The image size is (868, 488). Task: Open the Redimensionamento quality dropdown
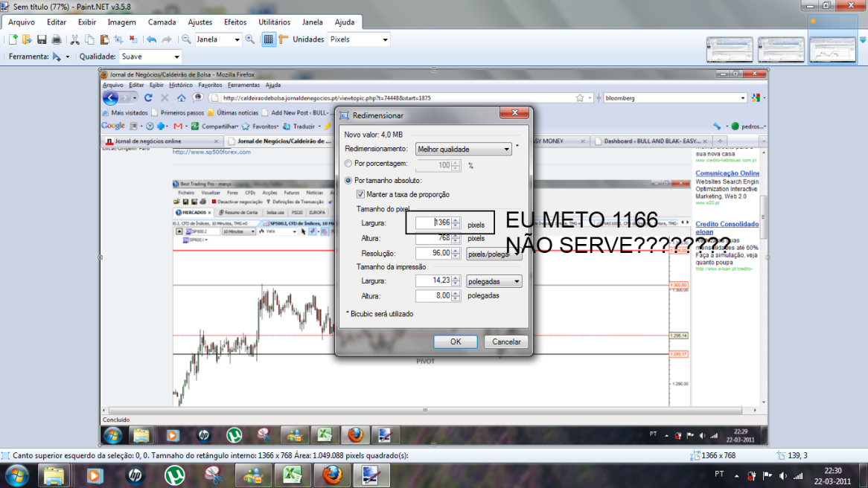pyautogui.click(x=465, y=149)
